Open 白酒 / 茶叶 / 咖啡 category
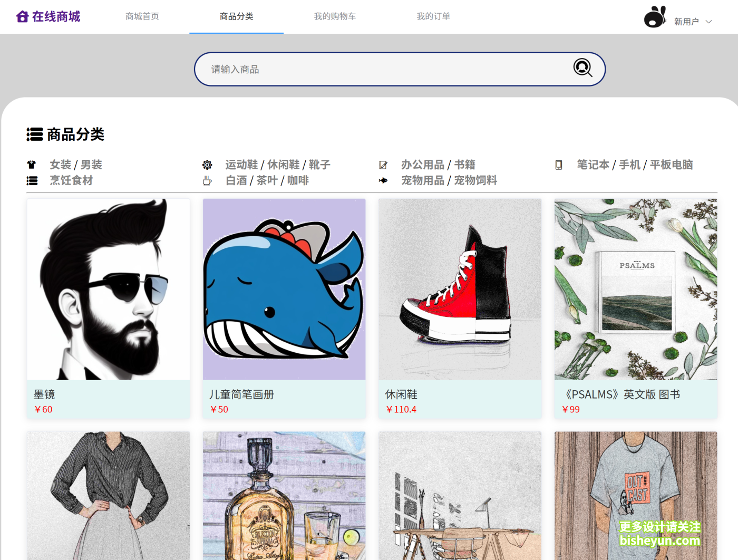The image size is (738, 560). tap(267, 181)
